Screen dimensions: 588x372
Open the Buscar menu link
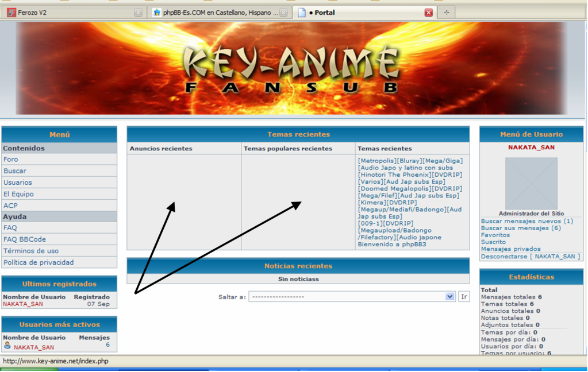(14, 171)
